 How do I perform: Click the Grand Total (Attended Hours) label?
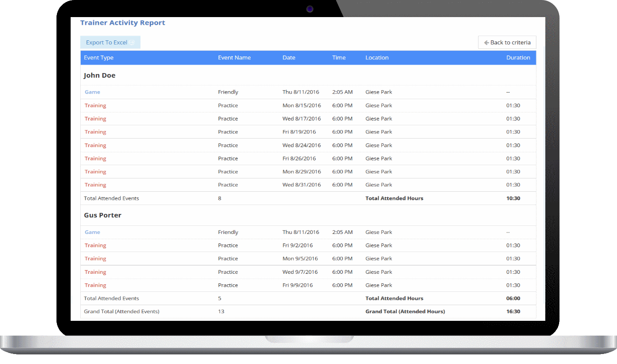click(405, 312)
